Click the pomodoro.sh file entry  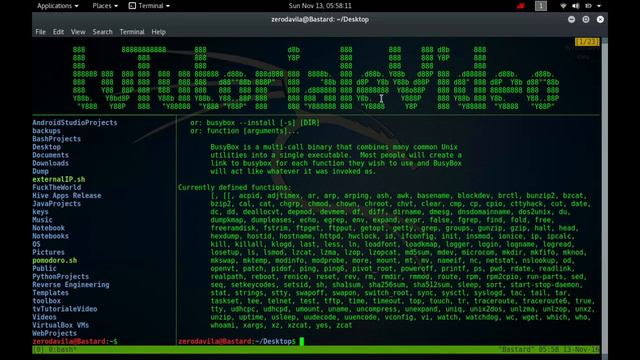coord(55,260)
